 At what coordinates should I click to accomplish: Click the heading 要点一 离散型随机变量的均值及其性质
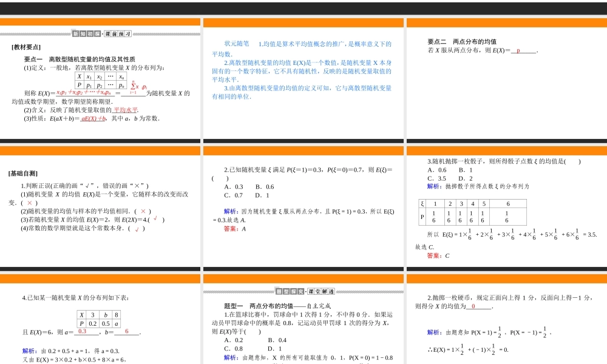(80, 59)
